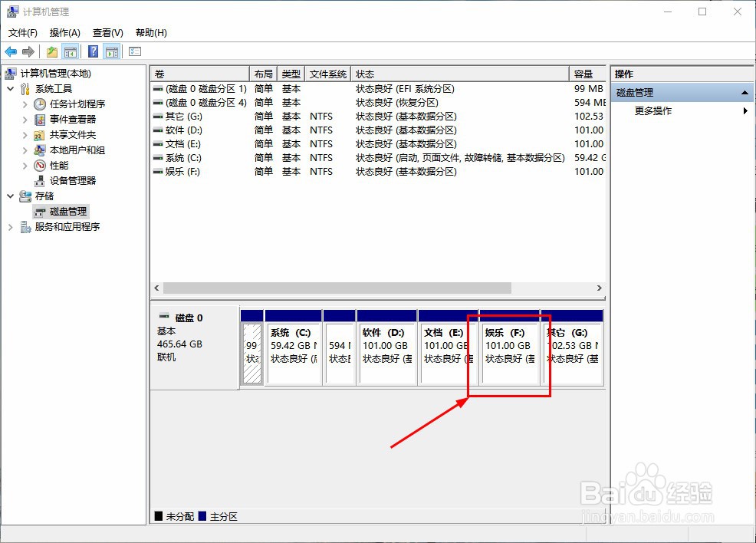Viewport: 756px width, 543px height.
Task: Click the Back arrow toolbar icon
Action: (x=11, y=51)
